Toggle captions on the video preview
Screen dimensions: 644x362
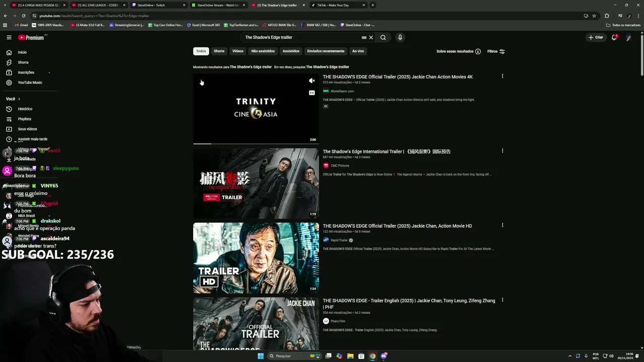tap(312, 93)
